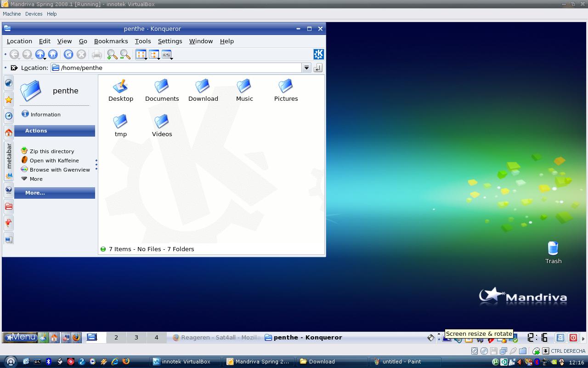Viewport: 588px width, 368px height.
Task: Click Zip this directory action
Action: point(47,151)
